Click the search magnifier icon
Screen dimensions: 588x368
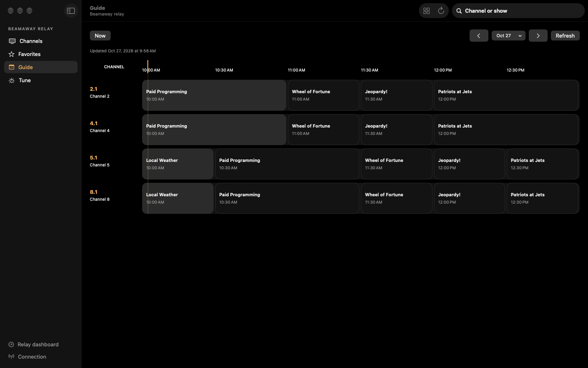point(459,11)
